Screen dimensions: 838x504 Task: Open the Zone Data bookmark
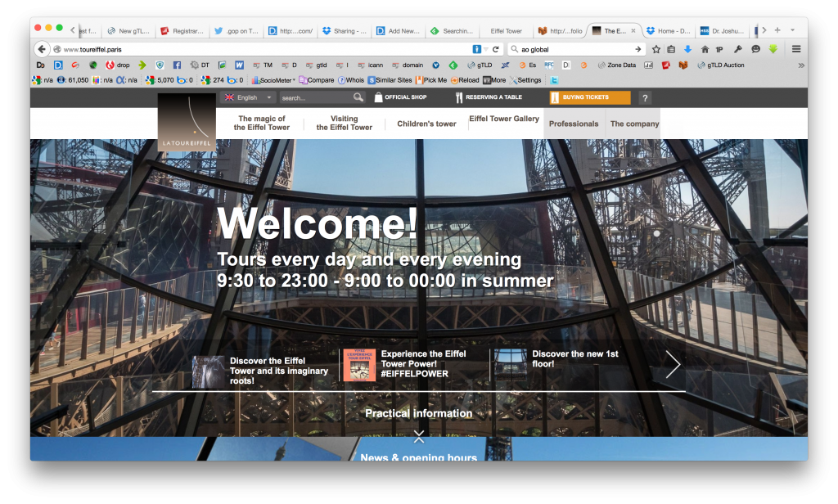tap(617, 65)
